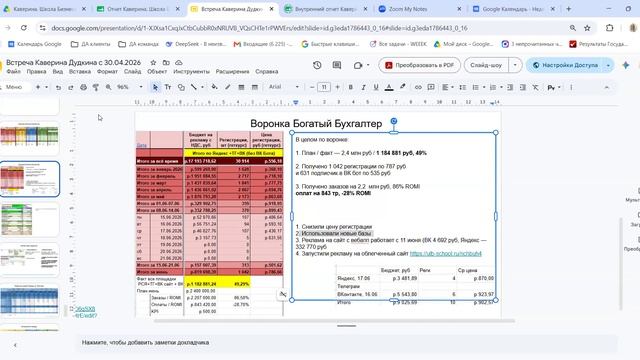Increase the text indent

522,87
